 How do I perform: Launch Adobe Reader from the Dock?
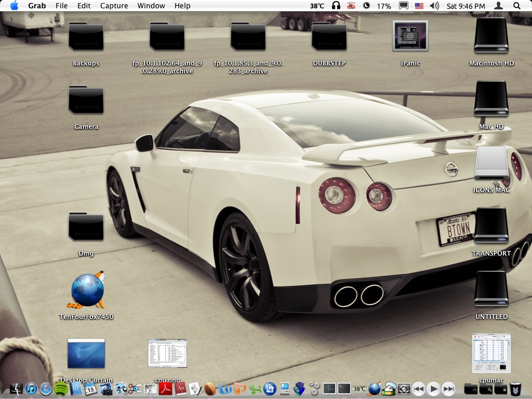(165, 389)
